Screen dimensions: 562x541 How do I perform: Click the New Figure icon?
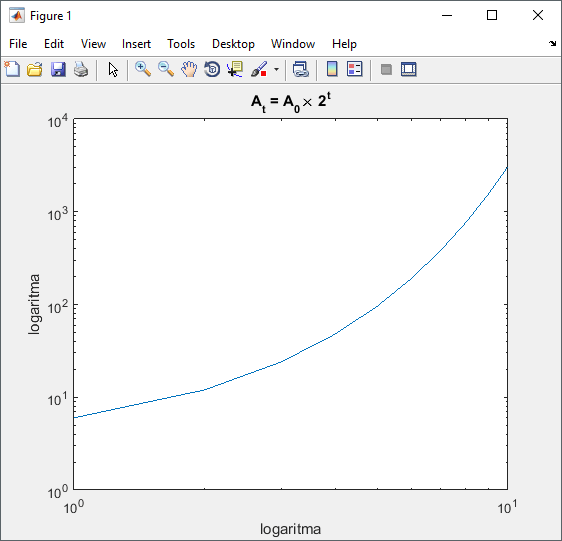(13, 69)
